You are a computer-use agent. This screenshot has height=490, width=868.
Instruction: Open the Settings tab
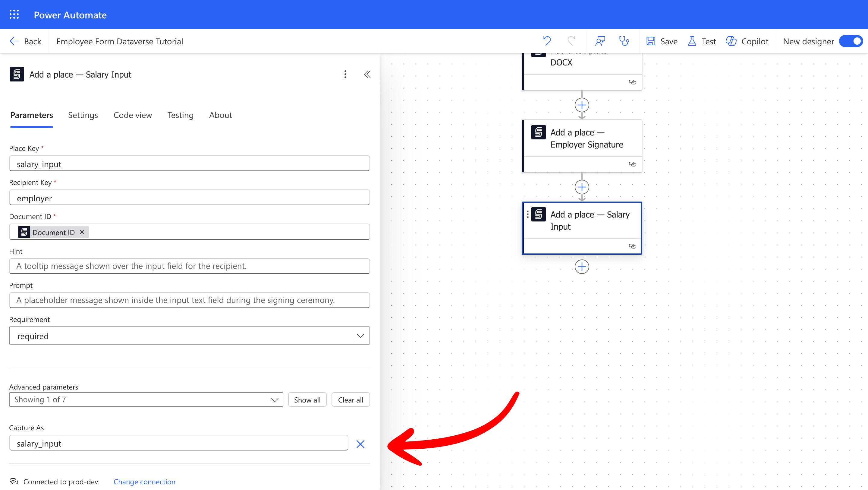pos(83,115)
